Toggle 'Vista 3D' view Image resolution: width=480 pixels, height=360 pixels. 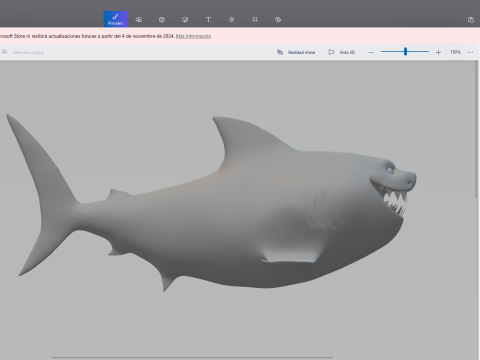point(342,52)
